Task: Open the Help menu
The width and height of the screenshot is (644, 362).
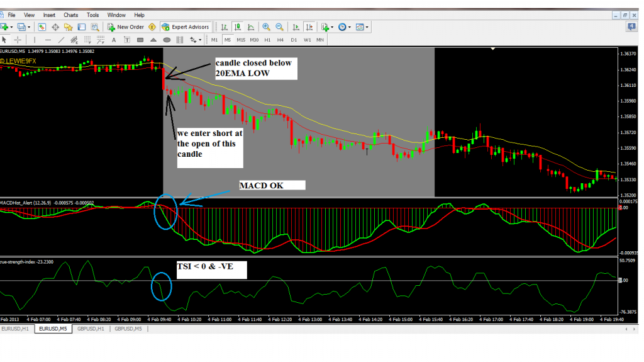Action: click(x=139, y=15)
